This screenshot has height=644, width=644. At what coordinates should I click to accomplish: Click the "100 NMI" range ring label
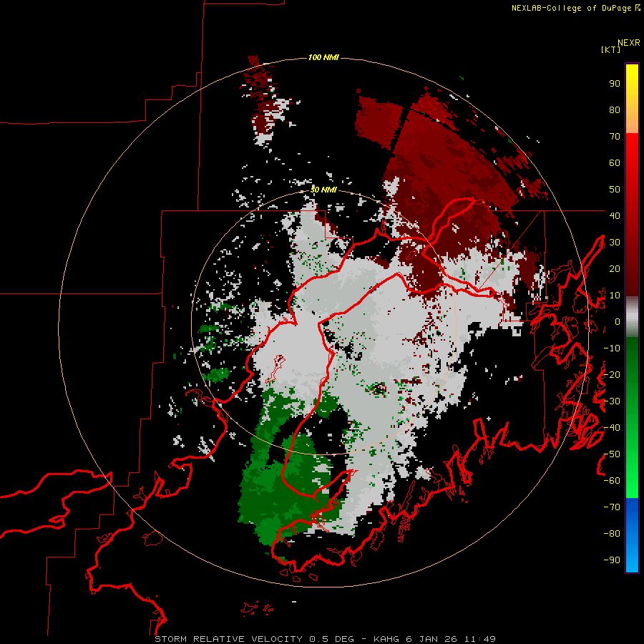coord(323,57)
